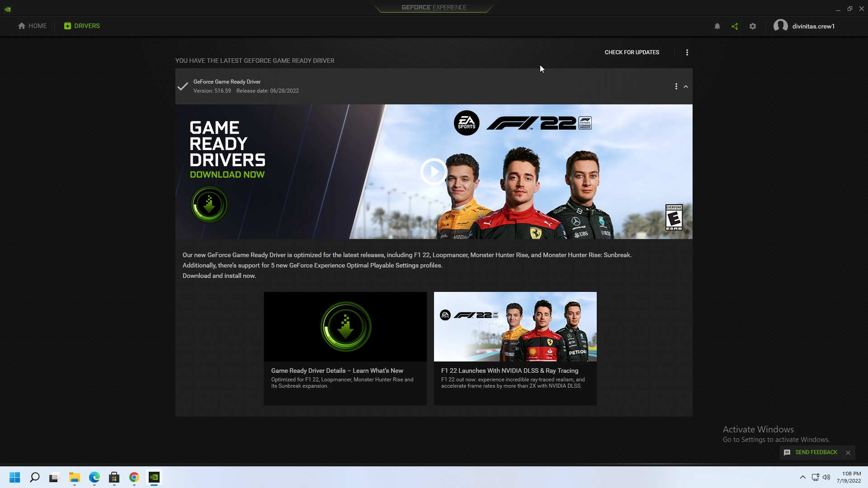This screenshot has height=488, width=868.
Task: Launch File Explorer from the taskbar
Action: tap(74, 477)
